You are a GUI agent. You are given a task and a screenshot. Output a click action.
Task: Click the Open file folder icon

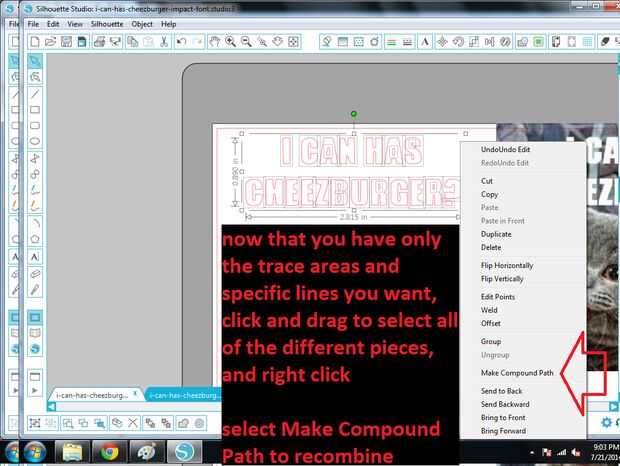point(51,42)
